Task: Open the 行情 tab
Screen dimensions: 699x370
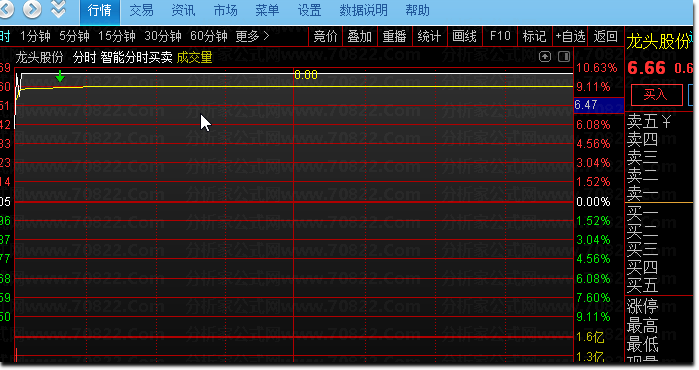Action: point(100,11)
